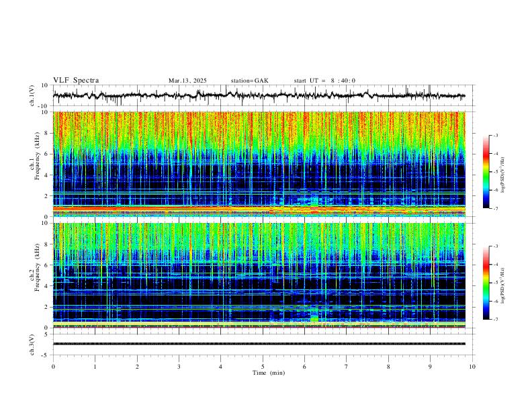Click the time axis tick label '5'
The image size is (532, 411).
263,367
